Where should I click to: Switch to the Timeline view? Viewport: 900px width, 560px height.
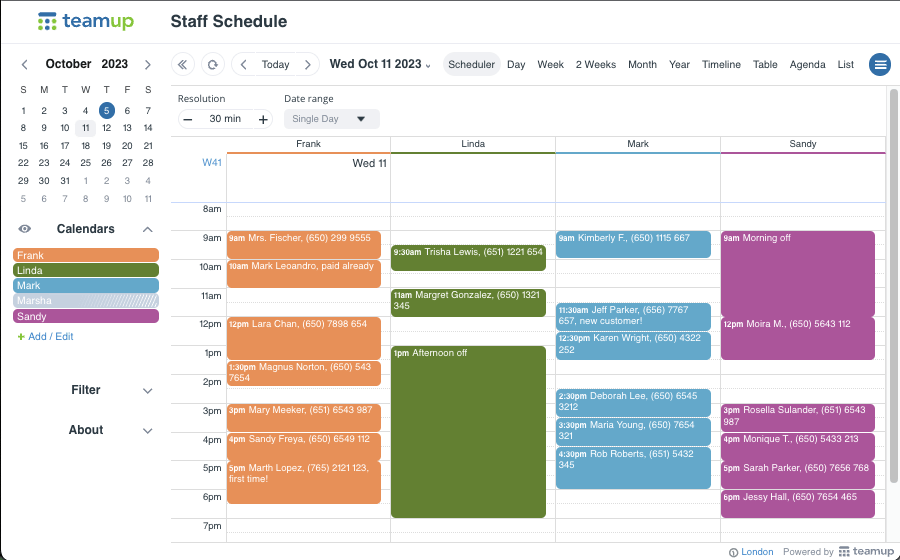[721, 64]
